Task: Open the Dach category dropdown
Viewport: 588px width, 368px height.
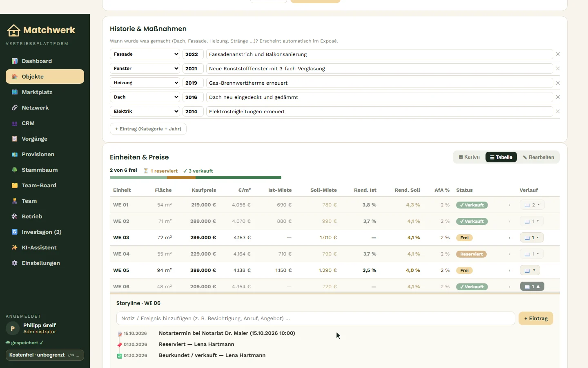Action: 145,97
